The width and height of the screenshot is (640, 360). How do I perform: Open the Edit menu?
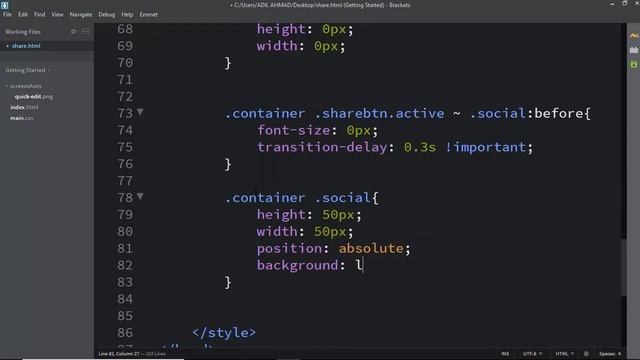23,14
